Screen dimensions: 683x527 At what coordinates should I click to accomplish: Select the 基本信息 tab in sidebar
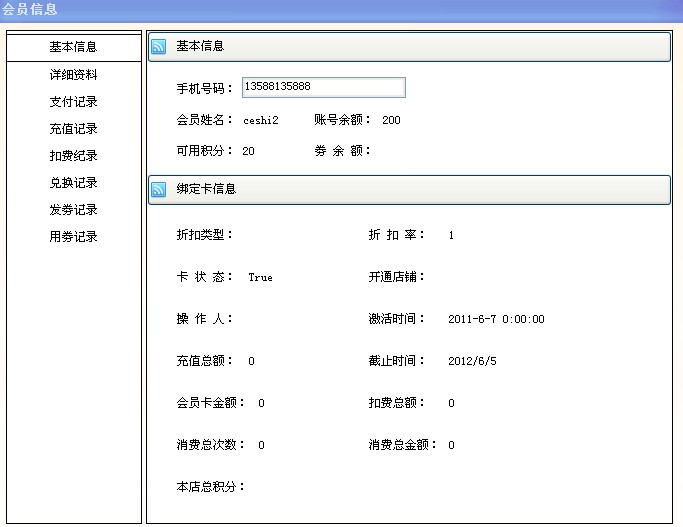click(x=73, y=47)
